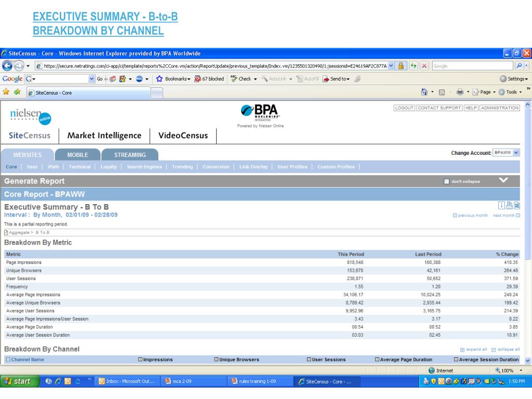Click the Home page icon in command bar
The height and width of the screenshot is (399, 532).
click(x=424, y=91)
